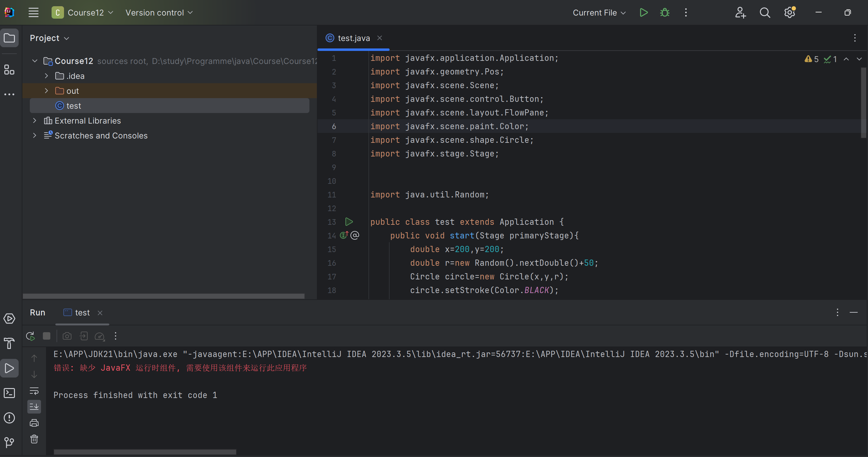This screenshot has height=457, width=868.
Task: Clear all console output with trash icon
Action: pos(34,439)
